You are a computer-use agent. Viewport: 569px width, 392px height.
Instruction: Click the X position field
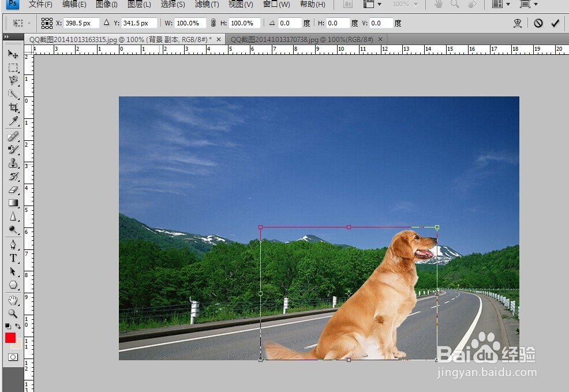[81, 23]
